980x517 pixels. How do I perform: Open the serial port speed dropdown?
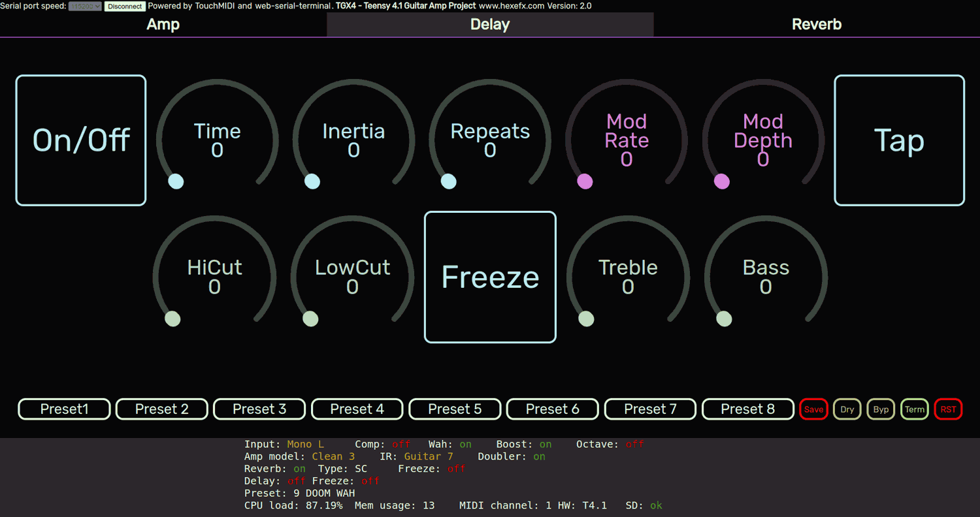tap(85, 6)
